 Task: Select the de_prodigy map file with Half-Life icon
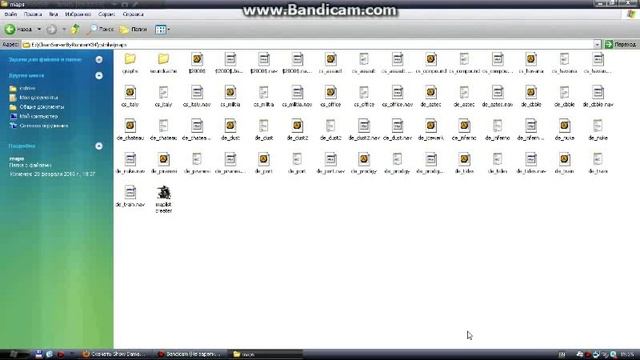pyautogui.click(x=364, y=163)
